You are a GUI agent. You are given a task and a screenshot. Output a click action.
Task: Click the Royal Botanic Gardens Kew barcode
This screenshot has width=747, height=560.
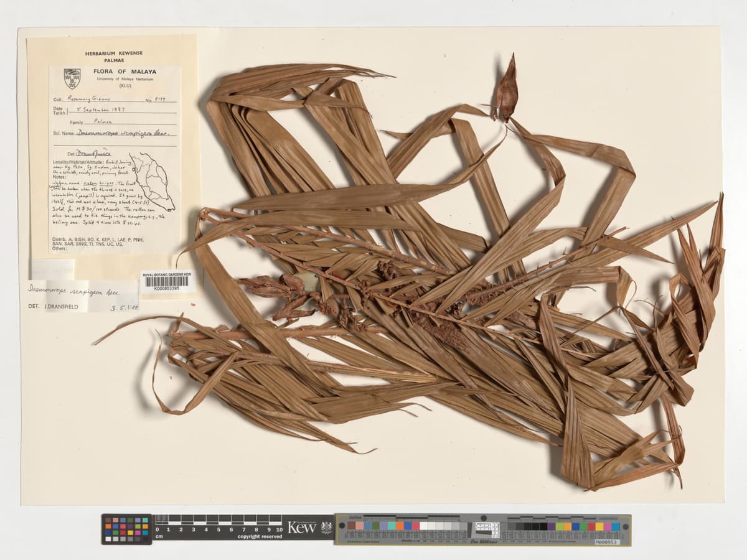(167, 281)
